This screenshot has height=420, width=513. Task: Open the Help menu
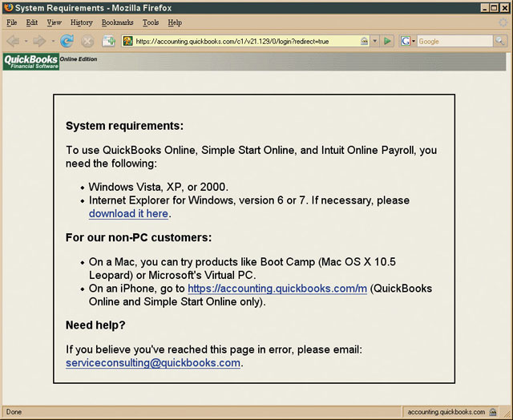[x=175, y=22]
